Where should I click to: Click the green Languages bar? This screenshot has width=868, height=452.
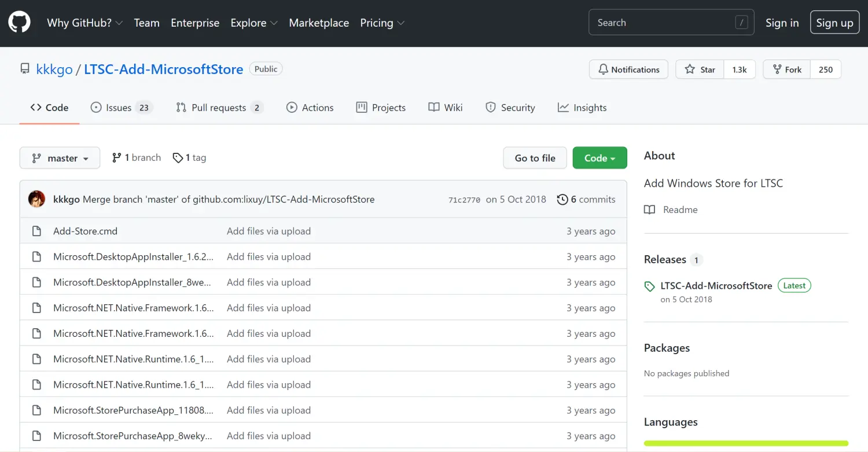point(746,443)
